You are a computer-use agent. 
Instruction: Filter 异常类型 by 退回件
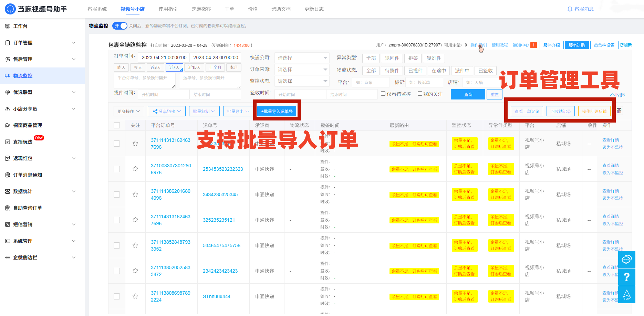(392, 58)
